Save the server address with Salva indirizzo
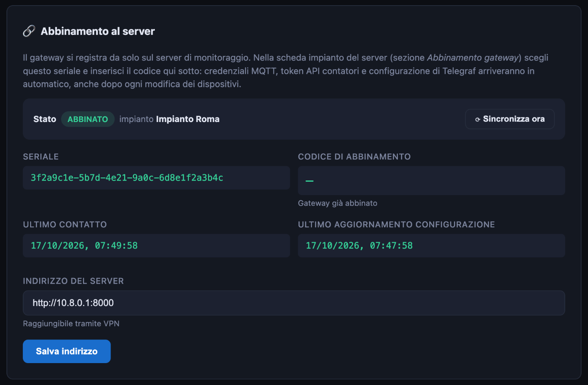This screenshot has height=385, width=588. [67, 351]
